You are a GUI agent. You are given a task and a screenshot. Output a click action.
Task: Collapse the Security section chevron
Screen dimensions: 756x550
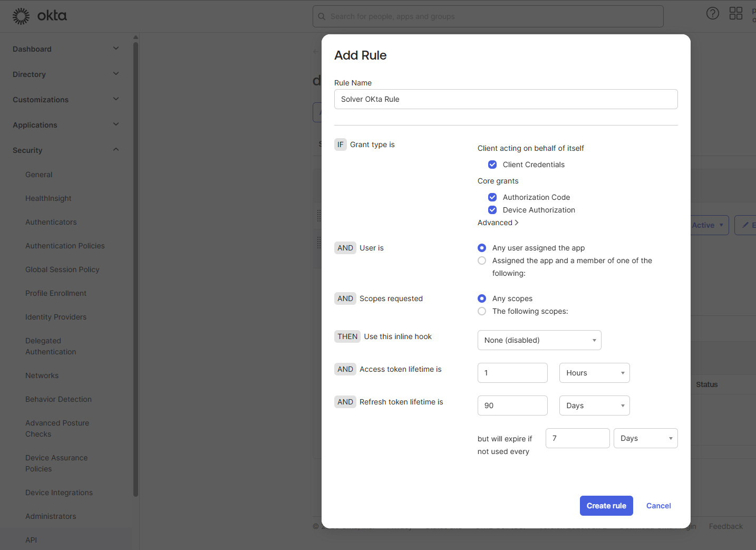[x=116, y=150]
